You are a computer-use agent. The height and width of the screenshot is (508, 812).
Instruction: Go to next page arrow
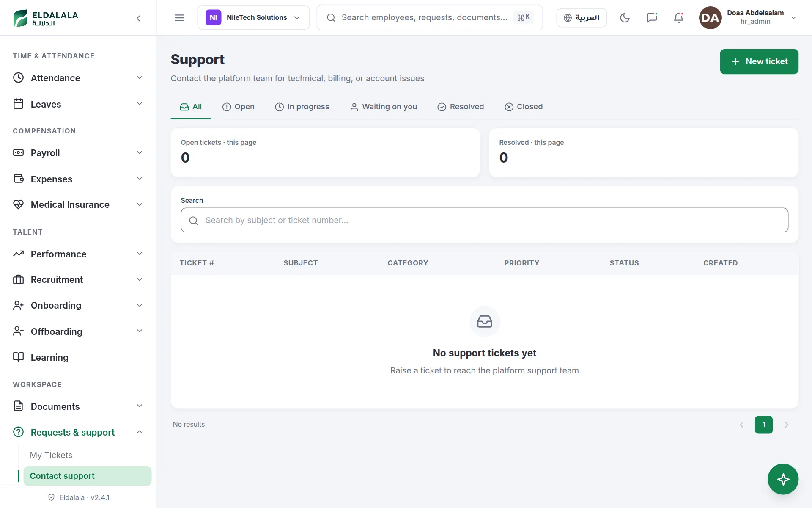(786, 425)
